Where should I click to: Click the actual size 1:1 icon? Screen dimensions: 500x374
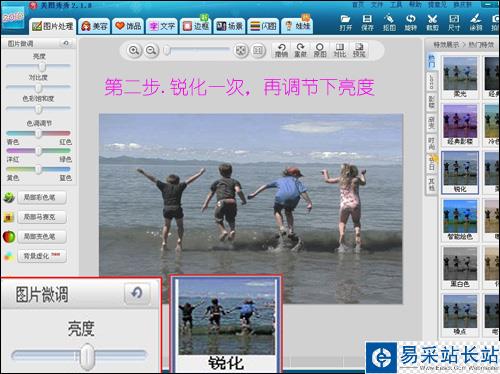point(258,50)
